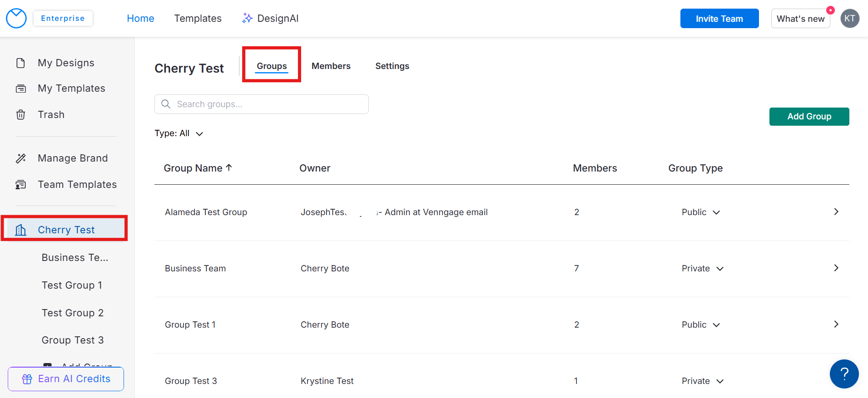Click the My Designs page icon
The image size is (868, 398).
pyautogui.click(x=20, y=63)
